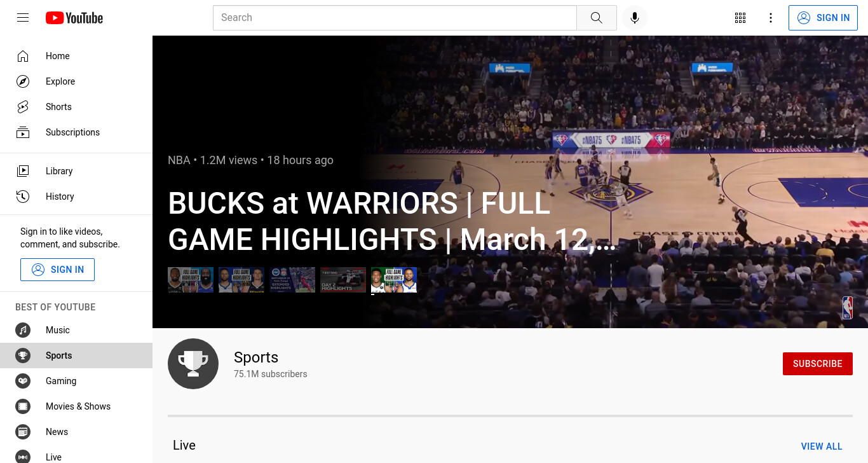Open Library from sidebar
Image resolution: width=868 pixels, height=463 pixels.
[x=76, y=171]
